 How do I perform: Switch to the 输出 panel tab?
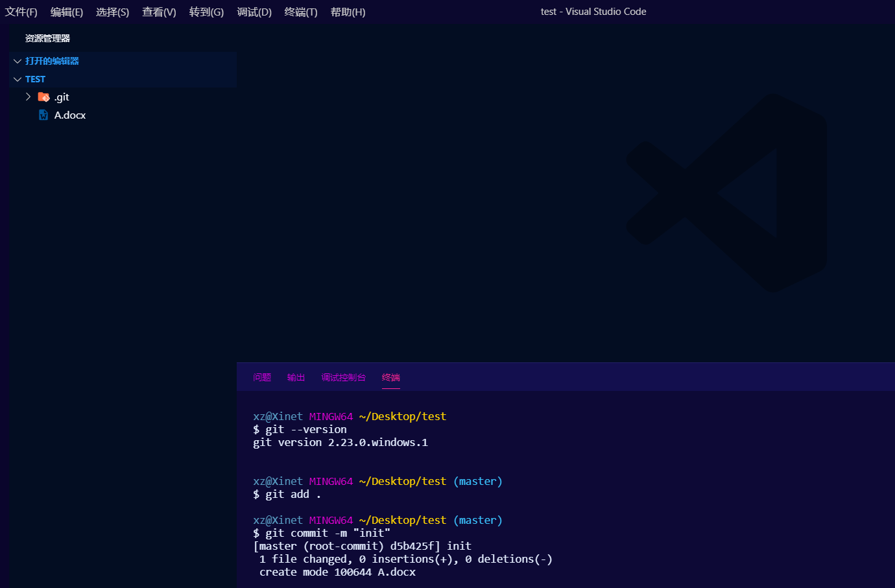click(x=296, y=377)
